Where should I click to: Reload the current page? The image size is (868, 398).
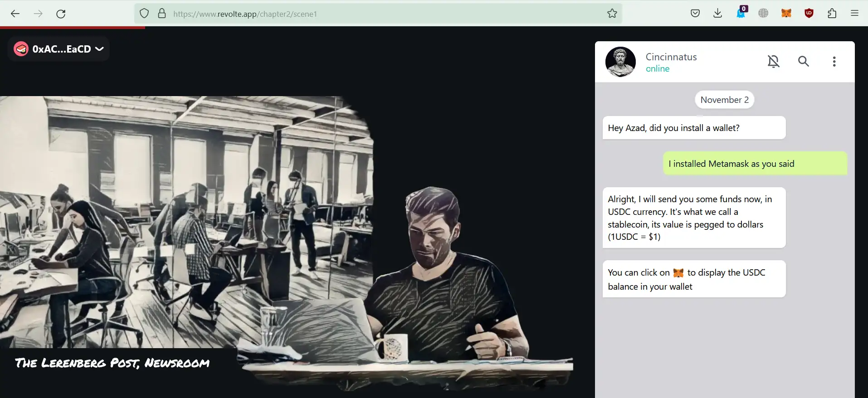click(61, 14)
